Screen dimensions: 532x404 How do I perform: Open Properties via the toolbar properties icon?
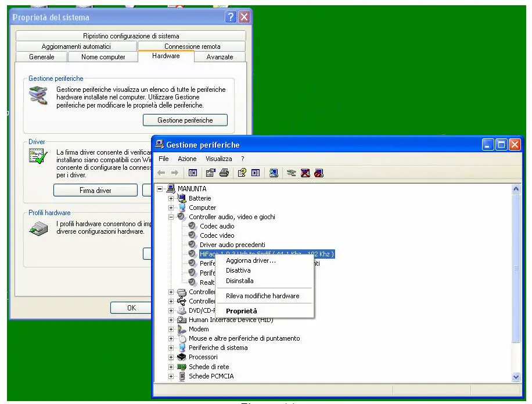click(x=210, y=173)
